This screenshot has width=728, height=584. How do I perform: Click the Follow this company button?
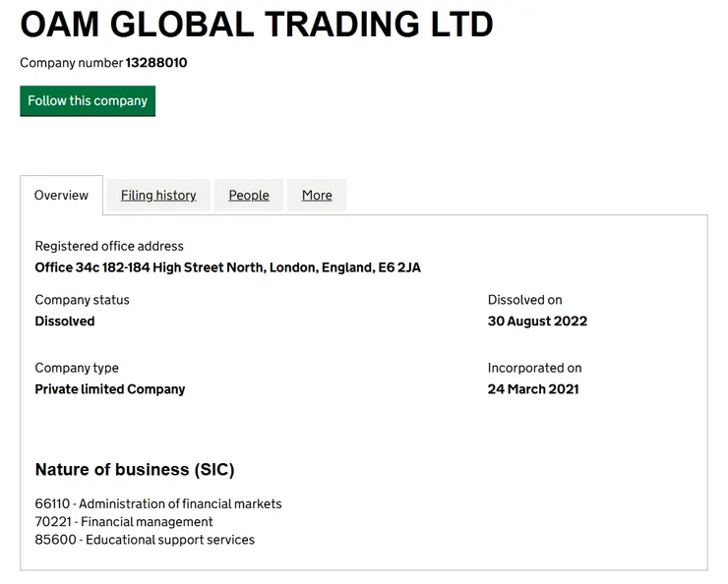point(88,101)
